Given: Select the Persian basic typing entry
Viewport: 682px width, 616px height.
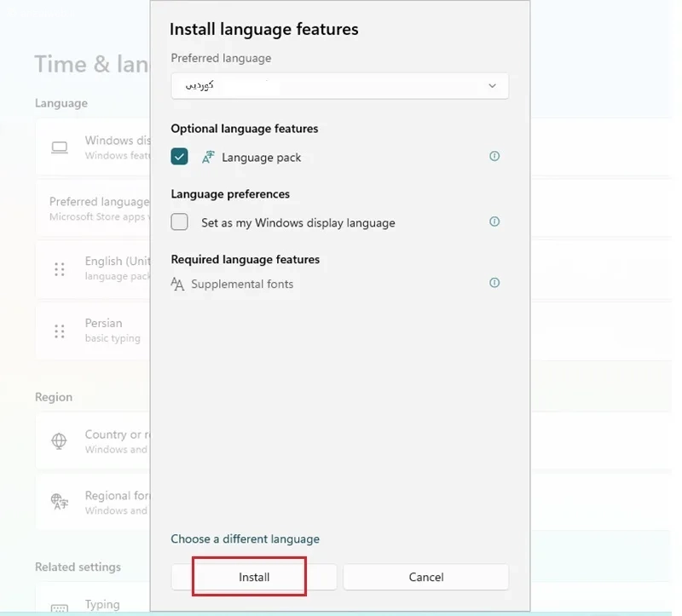Looking at the screenshot, I should coord(93,331).
